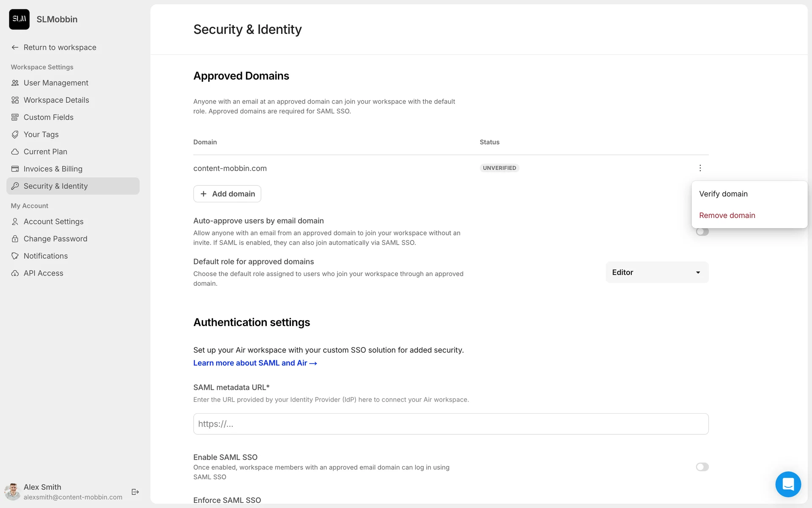Open User Management via people icon

(x=15, y=83)
